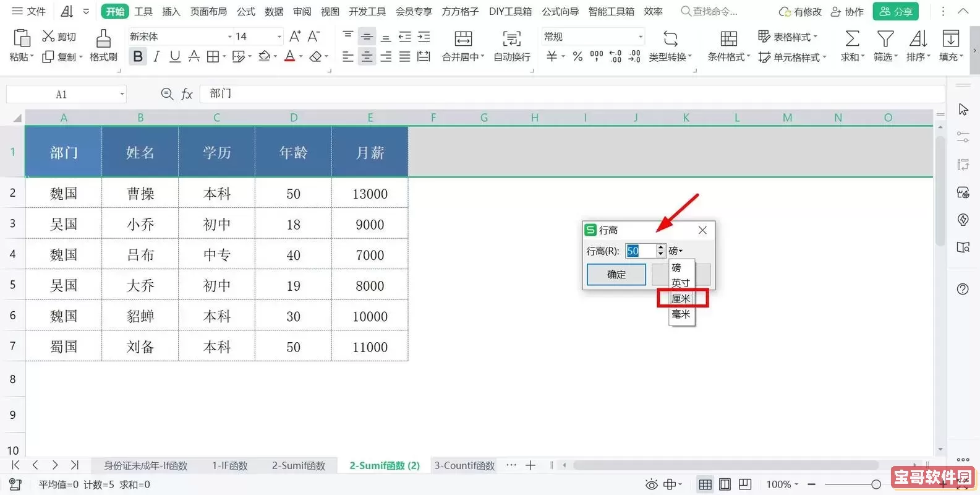Image resolution: width=980 pixels, height=495 pixels.
Task: Click the Cut scissors icon
Action: tap(48, 37)
